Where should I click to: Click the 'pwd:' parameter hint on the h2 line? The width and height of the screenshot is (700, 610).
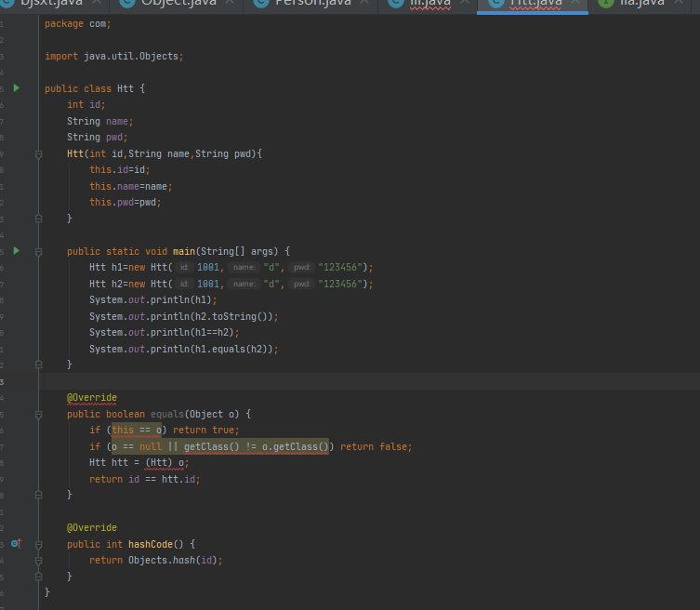pyautogui.click(x=302, y=284)
